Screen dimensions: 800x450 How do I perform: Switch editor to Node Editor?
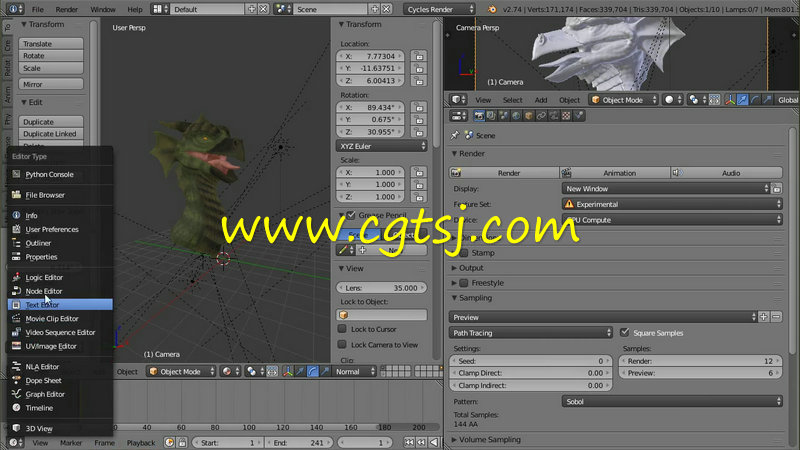pyautogui.click(x=60, y=291)
